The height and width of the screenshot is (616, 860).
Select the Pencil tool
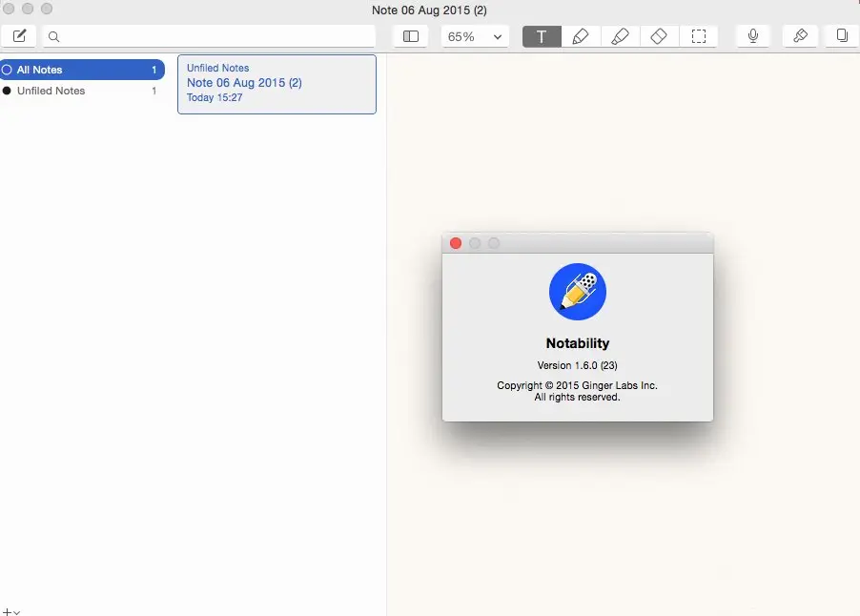coord(581,36)
